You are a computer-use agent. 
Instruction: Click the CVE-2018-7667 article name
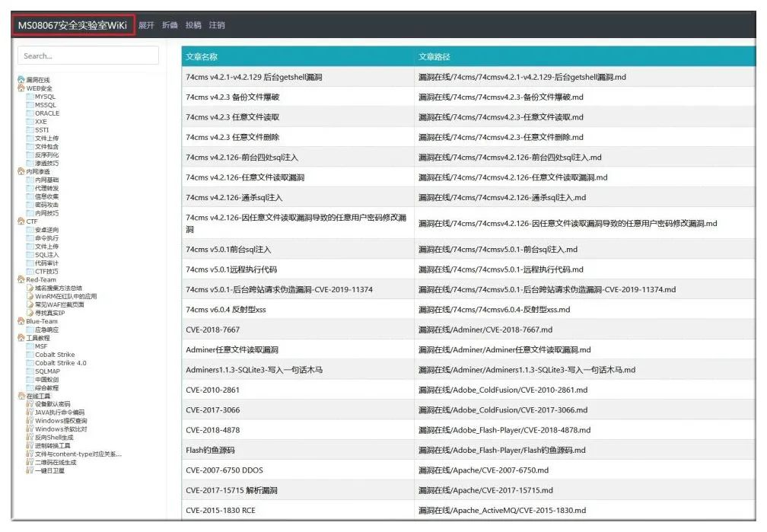(x=212, y=330)
